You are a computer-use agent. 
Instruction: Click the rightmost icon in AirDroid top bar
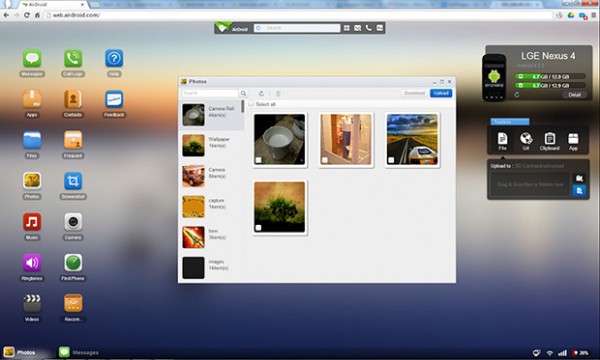tap(380, 28)
